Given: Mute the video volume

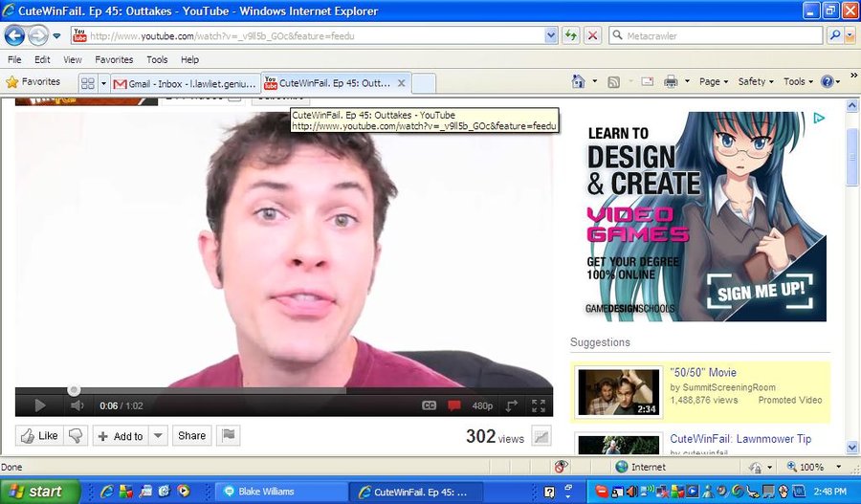Looking at the screenshot, I should pyautogui.click(x=77, y=405).
